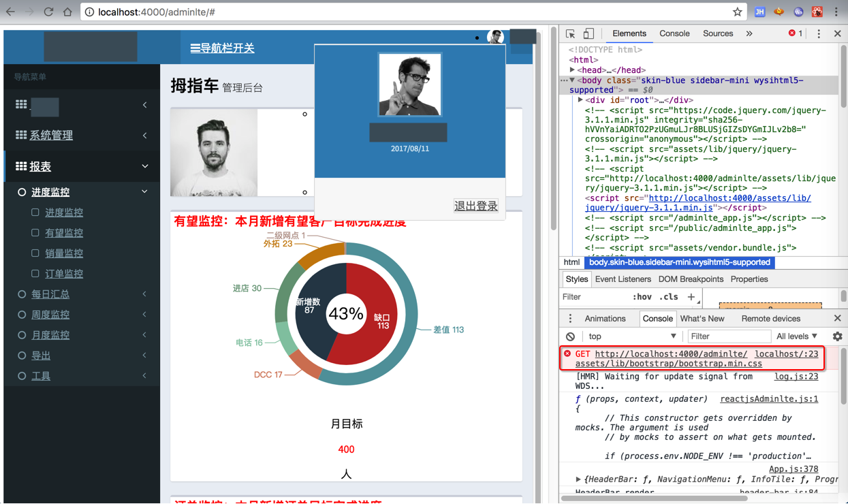The image size is (848, 504).
Task: Expand the 月度监控 menu
Action: (82, 335)
